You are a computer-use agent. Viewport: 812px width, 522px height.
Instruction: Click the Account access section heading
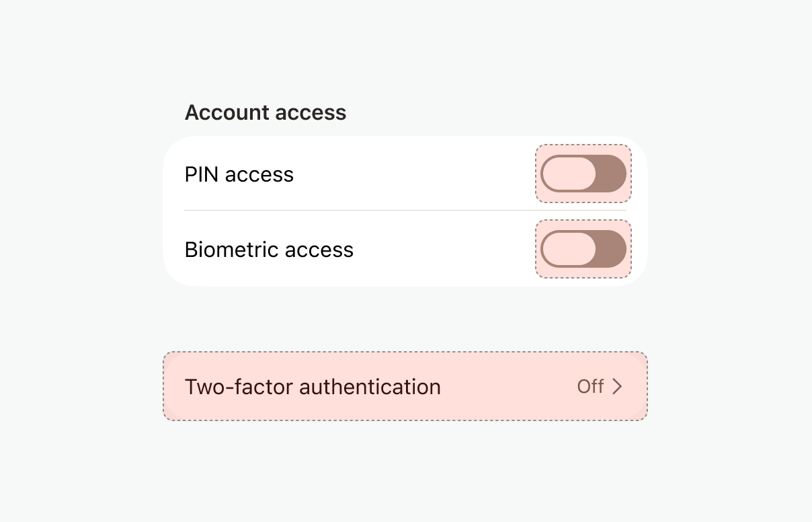(x=266, y=112)
